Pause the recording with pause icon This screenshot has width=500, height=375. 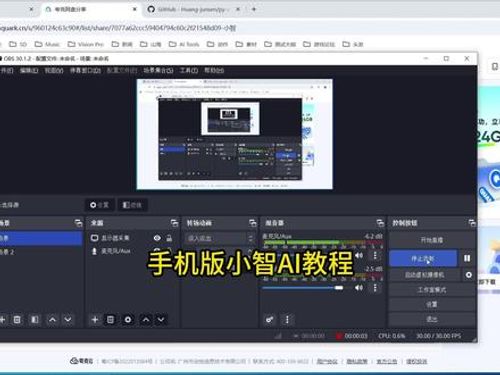[x=467, y=258]
